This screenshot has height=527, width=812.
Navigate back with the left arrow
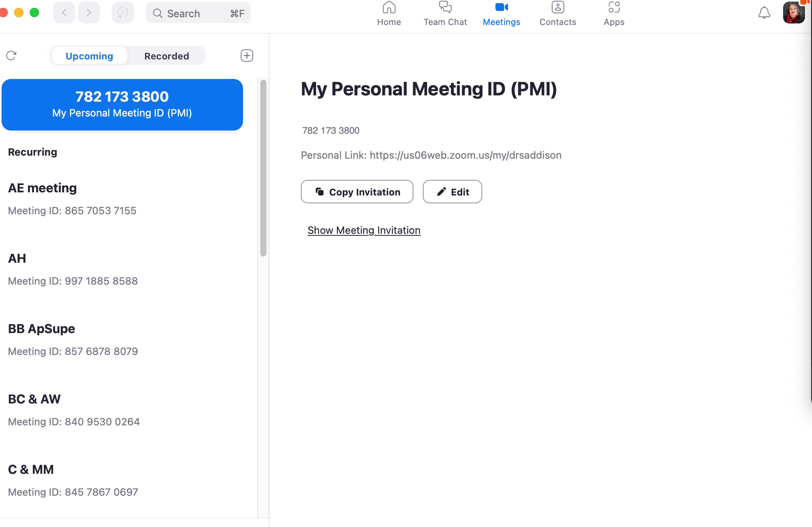pos(64,13)
